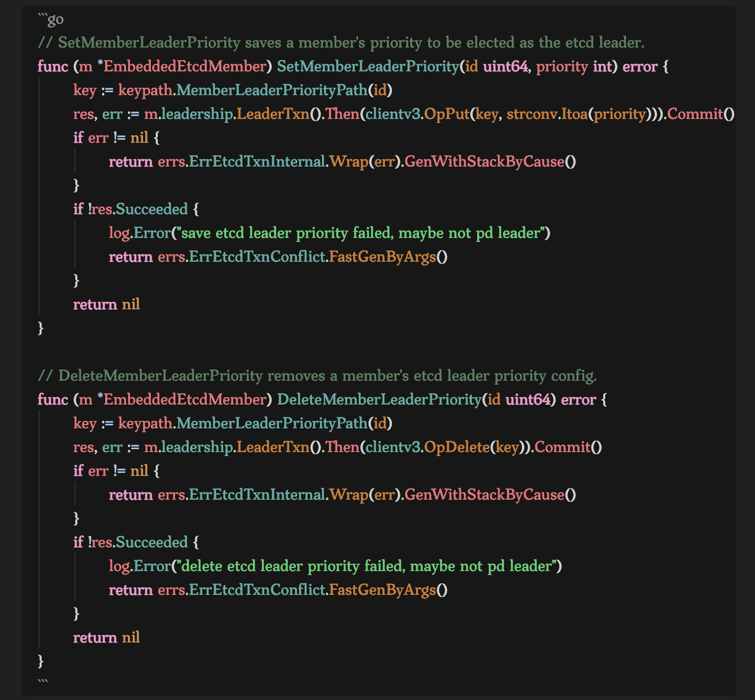Screen dimensions: 755x700
Task: Click strconv in the Itoa call
Action: click(x=533, y=114)
